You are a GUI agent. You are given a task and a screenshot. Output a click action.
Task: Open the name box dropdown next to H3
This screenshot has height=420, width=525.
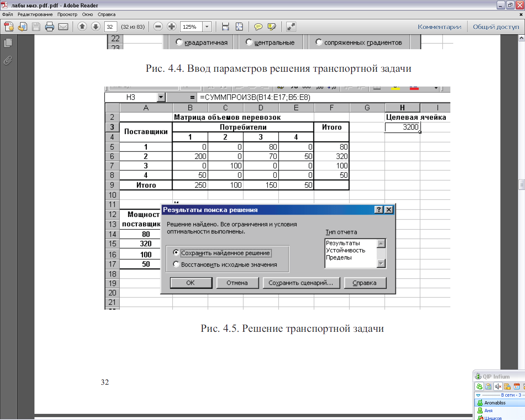(161, 97)
